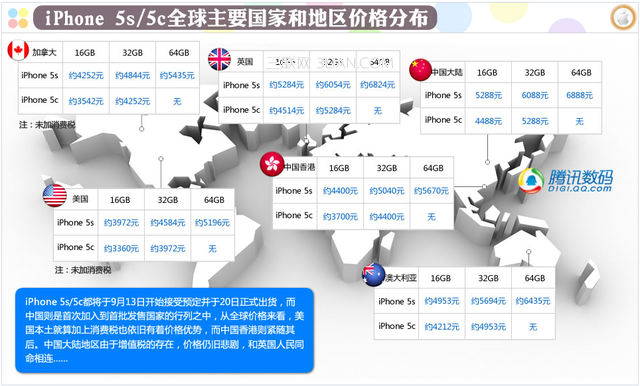Select the 英国 table label

pos(245,62)
